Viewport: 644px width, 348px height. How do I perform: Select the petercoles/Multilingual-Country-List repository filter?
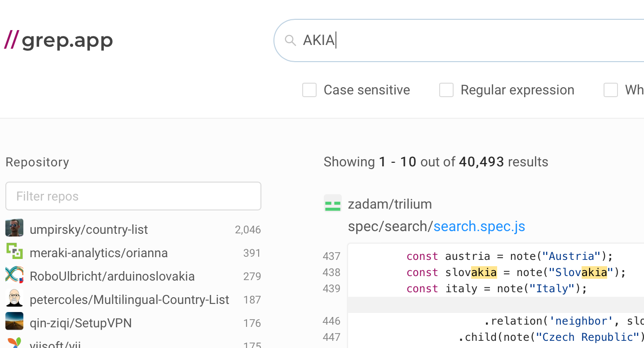click(x=133, y=299)
